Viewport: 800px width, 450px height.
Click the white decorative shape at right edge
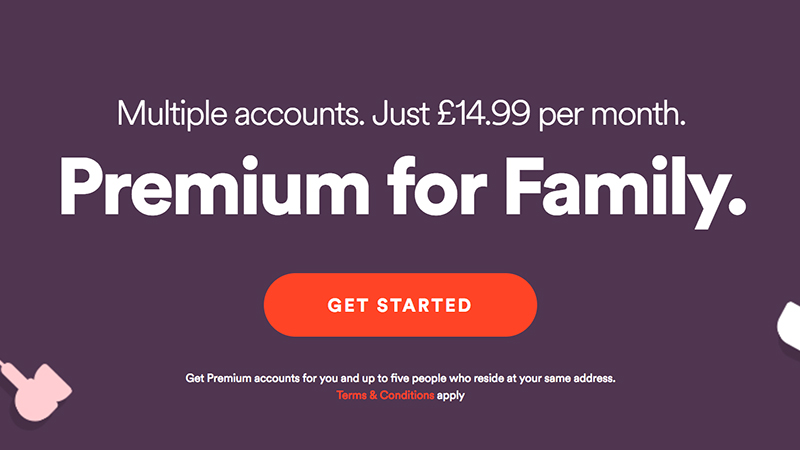tap(788, 327)
